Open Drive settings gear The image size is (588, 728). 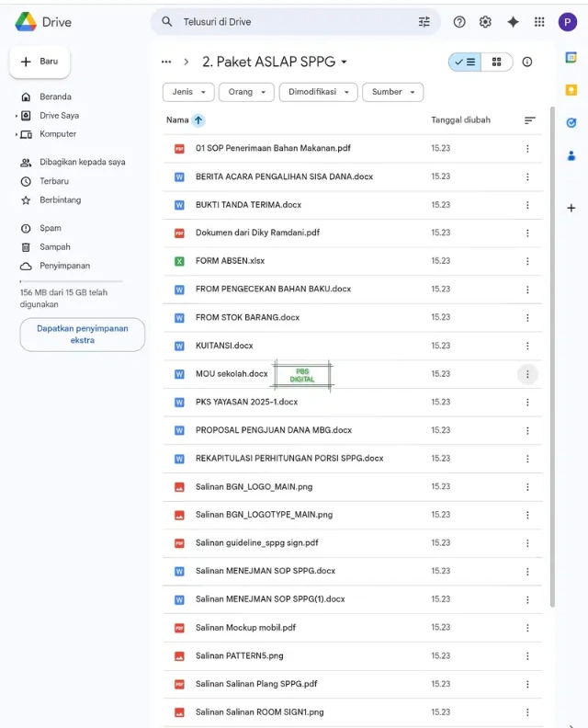click(485, 22)
